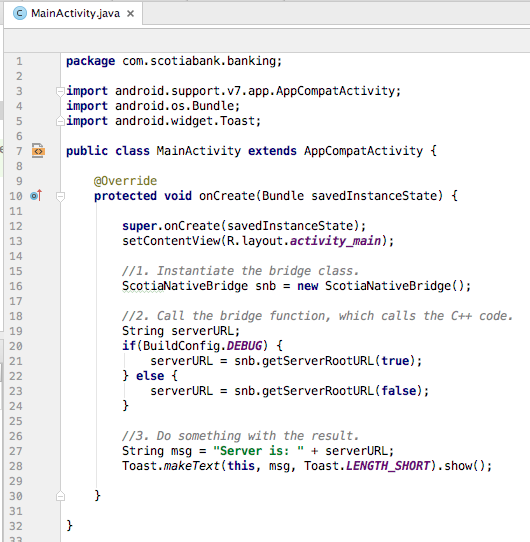Click the 'Instantiate the bridge class' comment

[241, 271]
